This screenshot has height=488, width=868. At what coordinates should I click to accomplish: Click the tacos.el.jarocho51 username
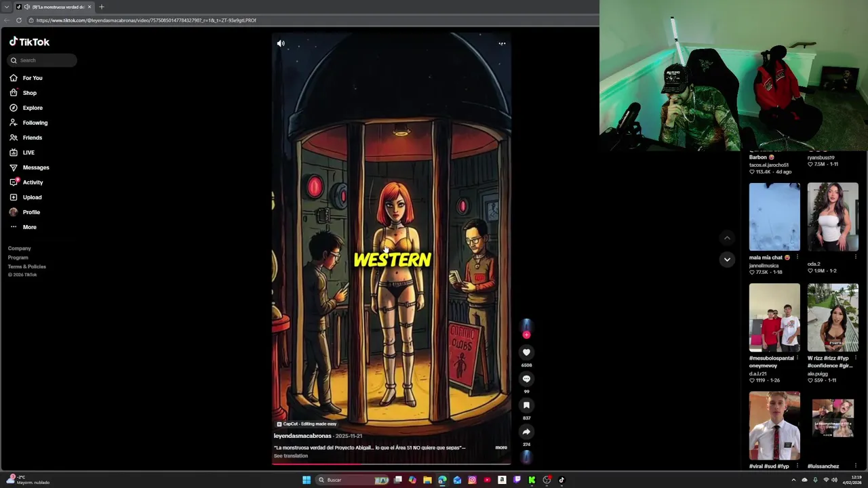coord(768,165)
